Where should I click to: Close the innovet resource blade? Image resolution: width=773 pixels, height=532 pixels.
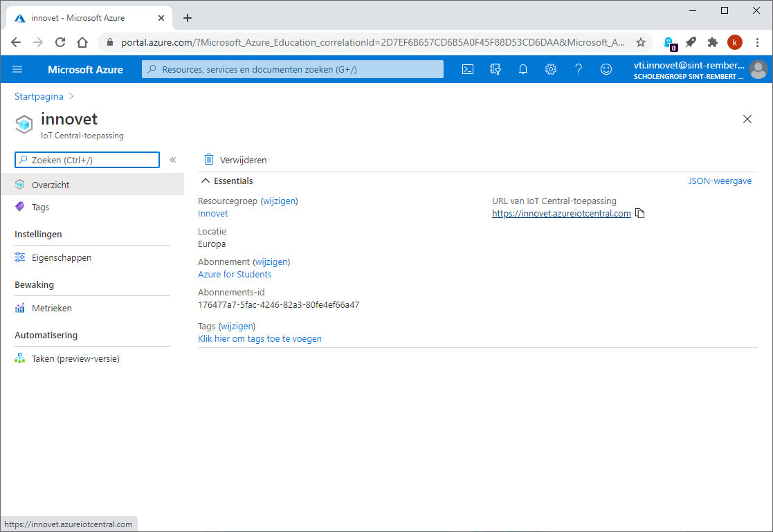[x=747, y=119]
